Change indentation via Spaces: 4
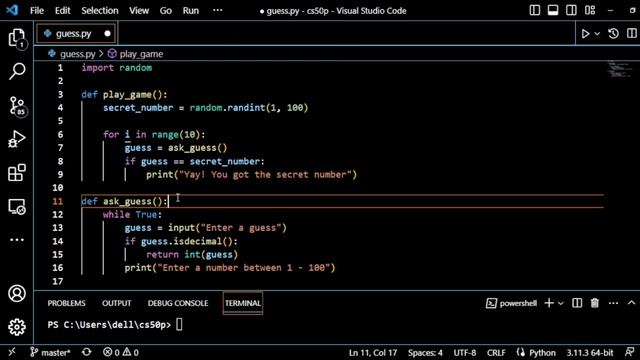Image resolution: width=640 pixels, height=360 pixels. click(x=425, y=352)
